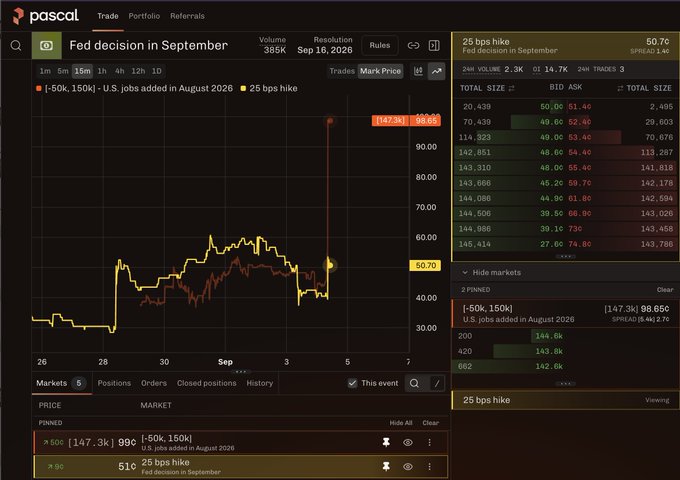Click the 51.4¢ best ask price
This screenshot has height=480, width=680.
(x=579, y=107)
